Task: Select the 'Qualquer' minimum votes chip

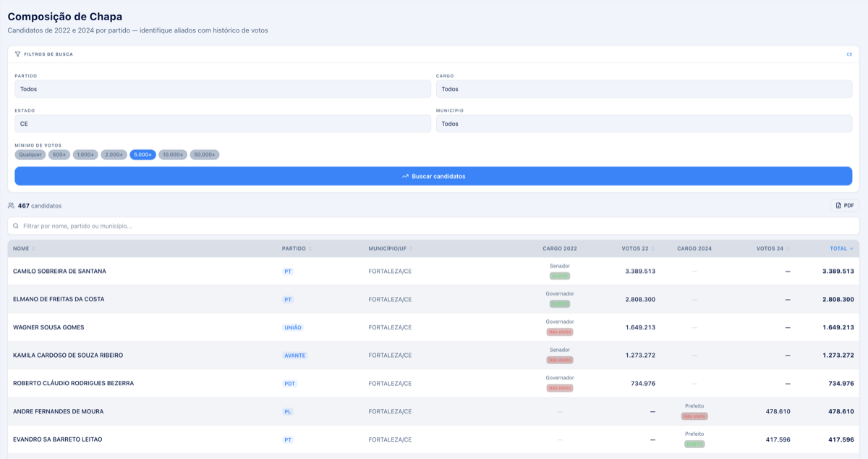Action: 30,154
